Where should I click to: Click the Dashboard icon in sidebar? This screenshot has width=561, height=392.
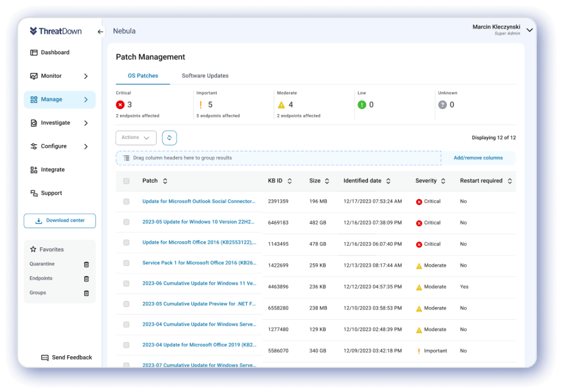[x=34, y=53]
